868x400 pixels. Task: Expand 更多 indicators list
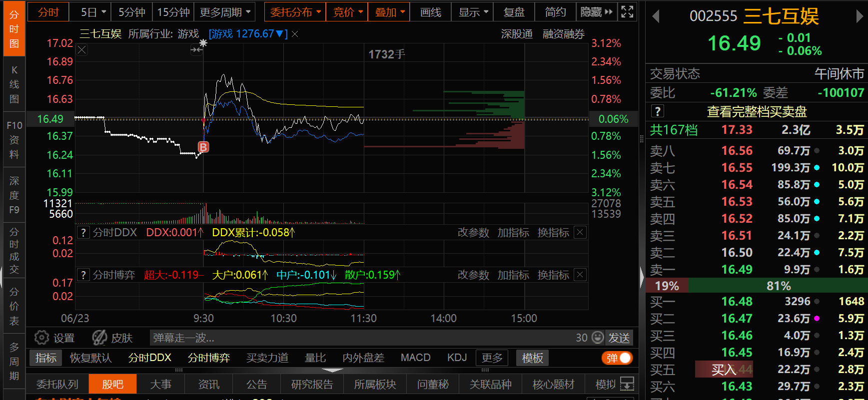click(492, 358)
